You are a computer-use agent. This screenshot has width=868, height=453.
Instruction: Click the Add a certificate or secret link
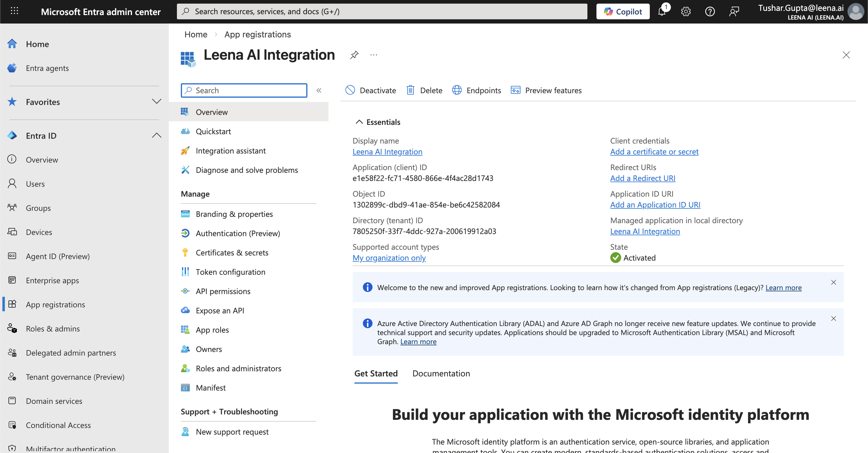654,152
